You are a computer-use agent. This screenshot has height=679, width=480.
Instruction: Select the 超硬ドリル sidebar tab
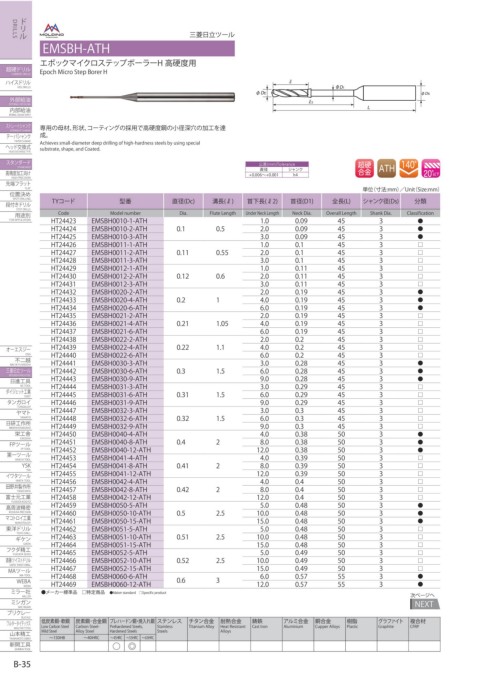tap(16, 71)
